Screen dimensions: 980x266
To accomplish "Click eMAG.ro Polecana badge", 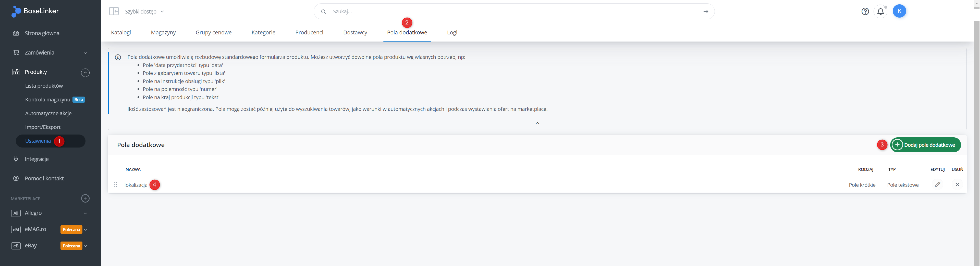I will coord(71,230).
